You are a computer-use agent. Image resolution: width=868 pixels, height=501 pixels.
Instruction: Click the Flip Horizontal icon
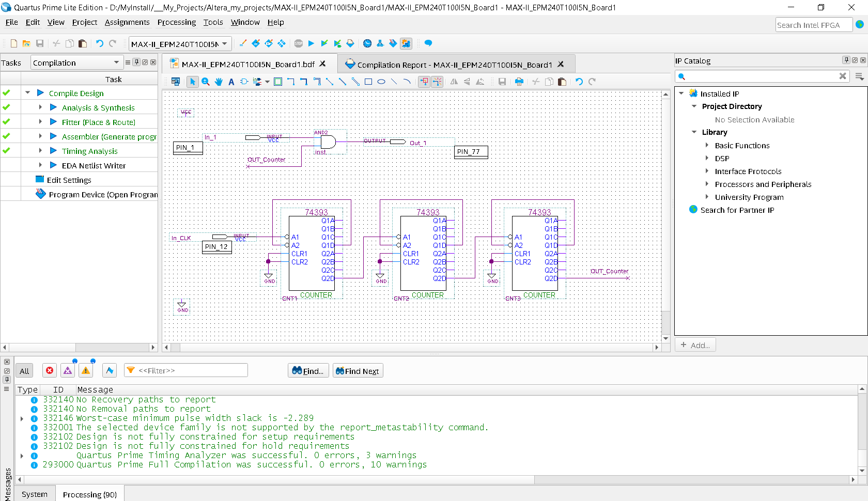point(454,82)
